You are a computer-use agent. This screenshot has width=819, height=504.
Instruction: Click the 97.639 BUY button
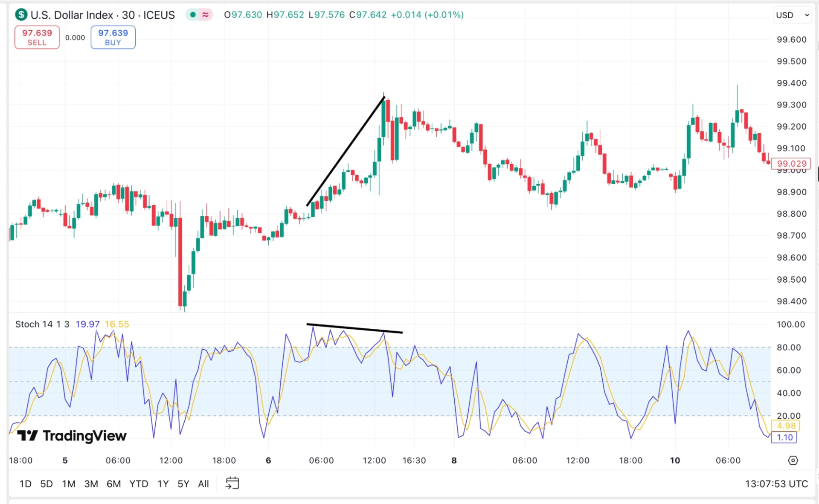tap(113, 38)
